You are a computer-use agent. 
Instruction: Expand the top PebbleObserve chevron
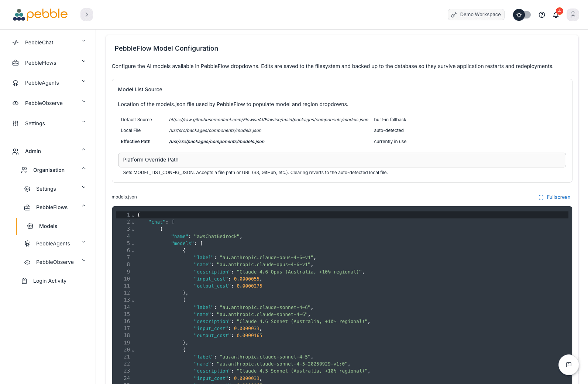pyautogui.click(x=84, y=101)
